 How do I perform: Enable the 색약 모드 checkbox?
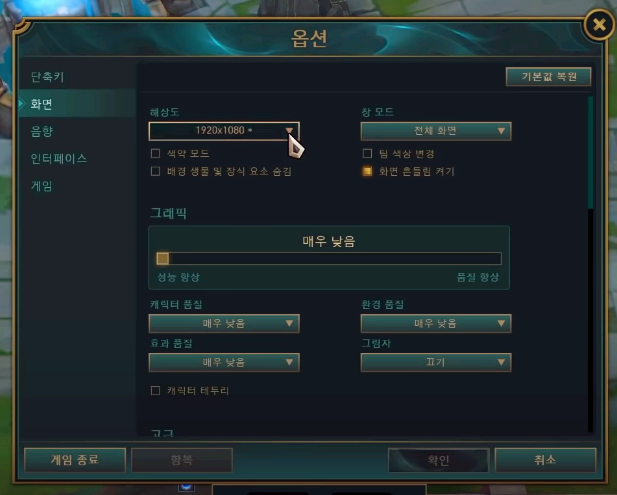pyautogui.click(x=155, y=153)
